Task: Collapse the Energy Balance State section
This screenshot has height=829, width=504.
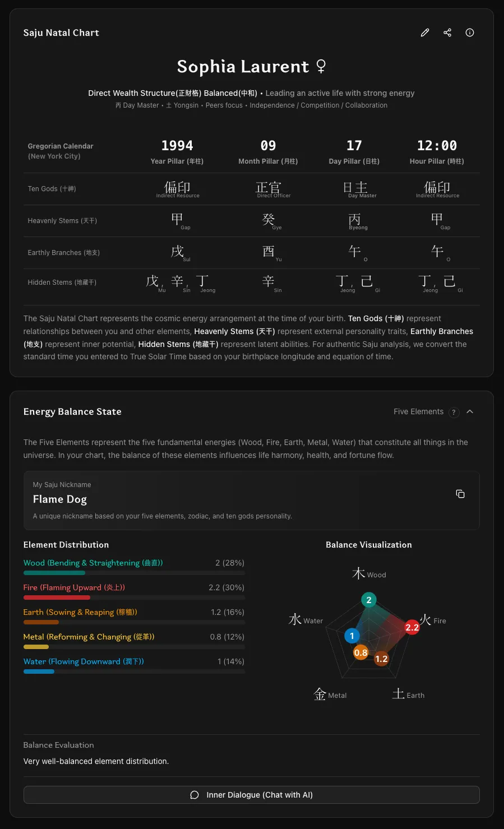Action: tap(470, 411)
